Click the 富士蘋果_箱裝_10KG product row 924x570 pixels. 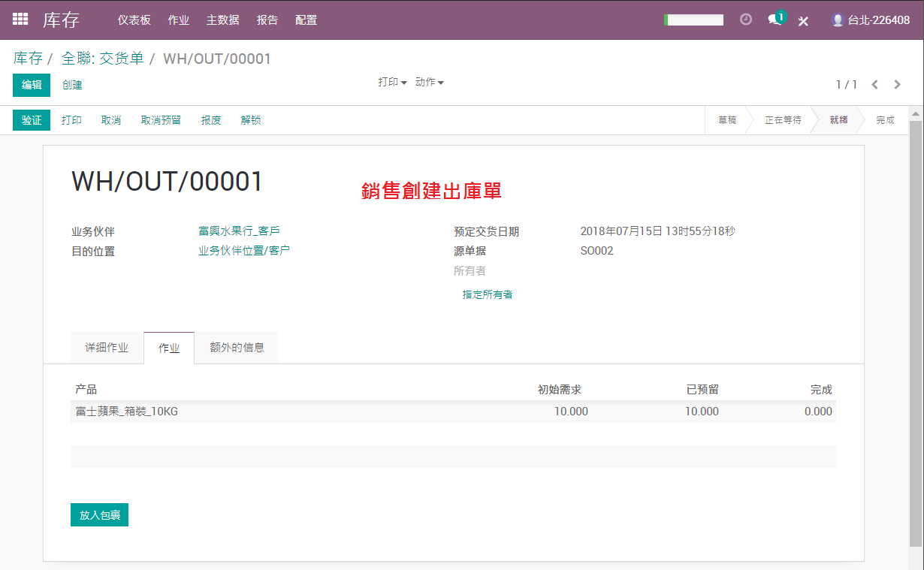click(x=453, y=412)
